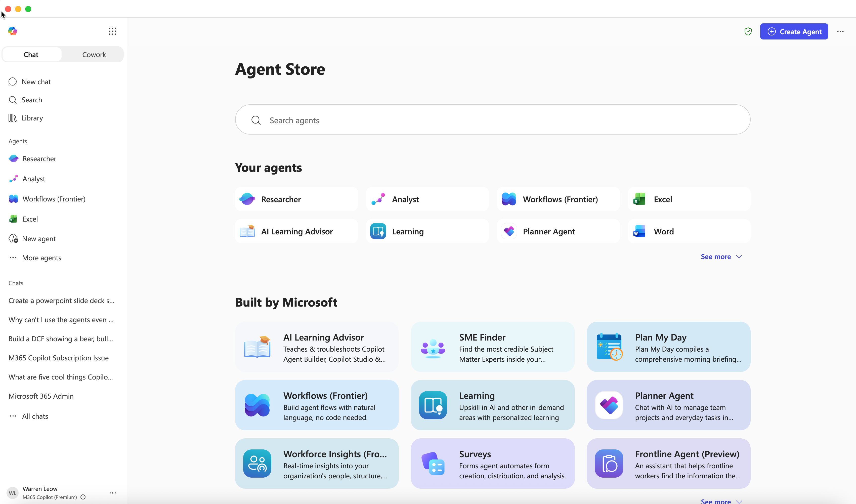Click the New agent icon
The width and height of the screenshot is (856, 504).
13,239
